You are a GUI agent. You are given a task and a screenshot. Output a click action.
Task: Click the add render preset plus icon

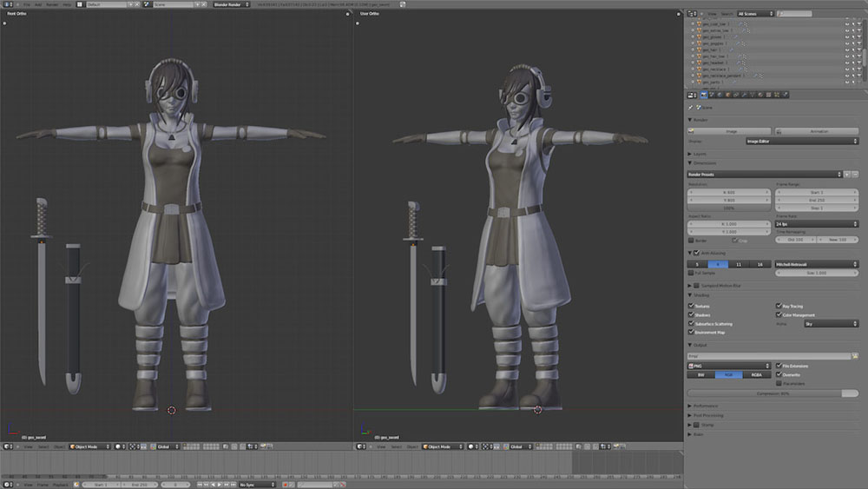coord(847,175)
